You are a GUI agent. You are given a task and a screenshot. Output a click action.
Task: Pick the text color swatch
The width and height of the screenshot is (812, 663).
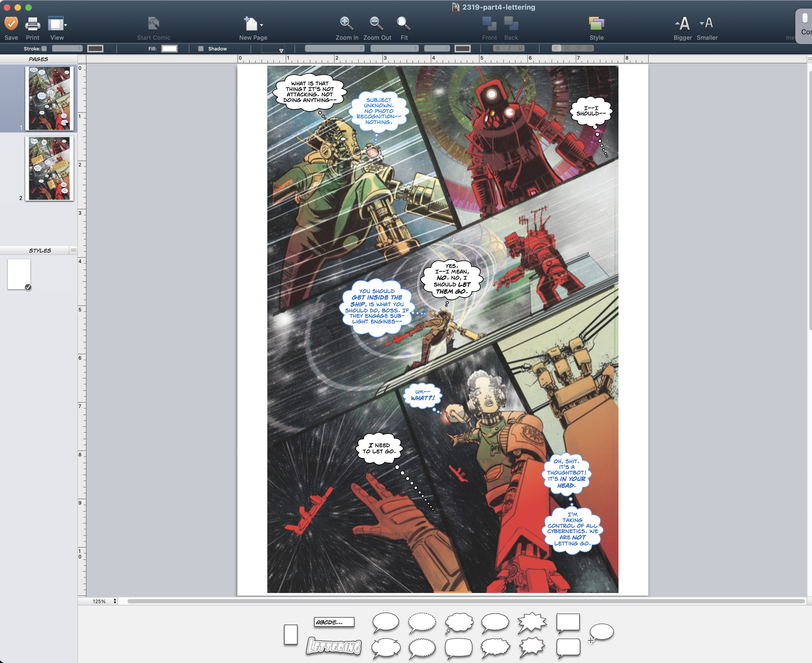click(462, 49)
